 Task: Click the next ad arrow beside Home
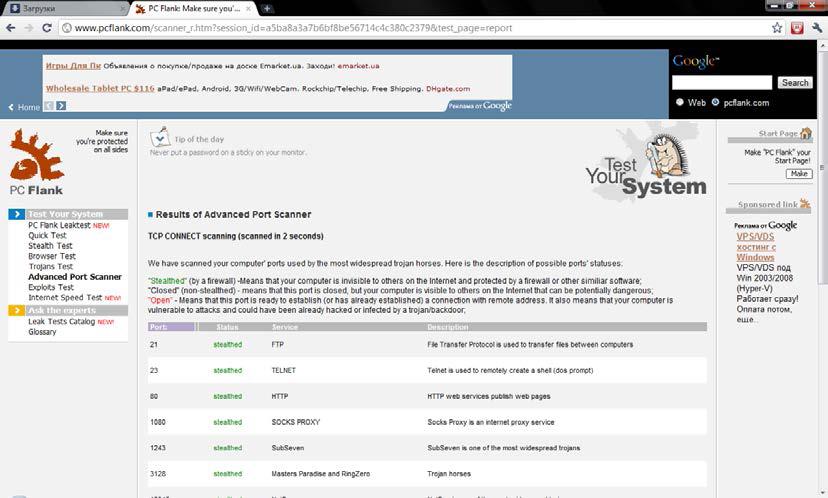[x=61, y=106]
